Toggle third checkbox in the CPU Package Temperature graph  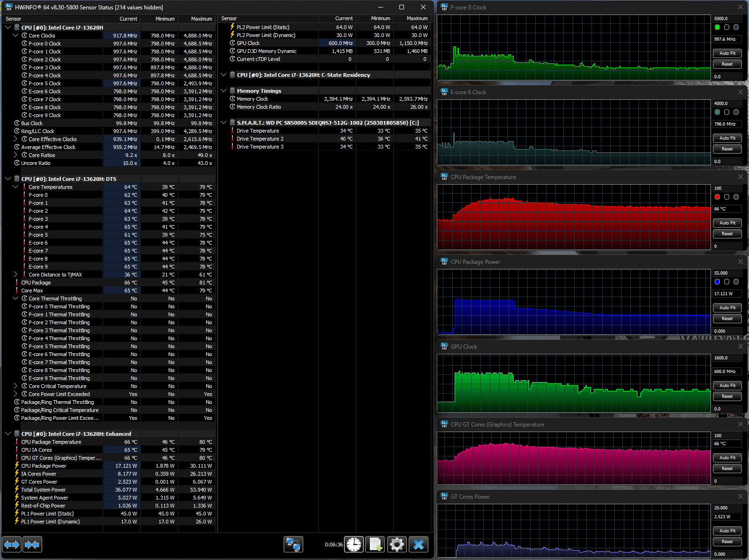coord(736,197)
